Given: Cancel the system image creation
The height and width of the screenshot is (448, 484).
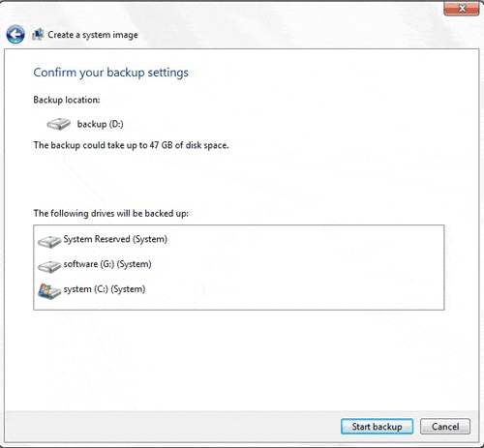Looking at the screenshot, I should coord(445,427).
